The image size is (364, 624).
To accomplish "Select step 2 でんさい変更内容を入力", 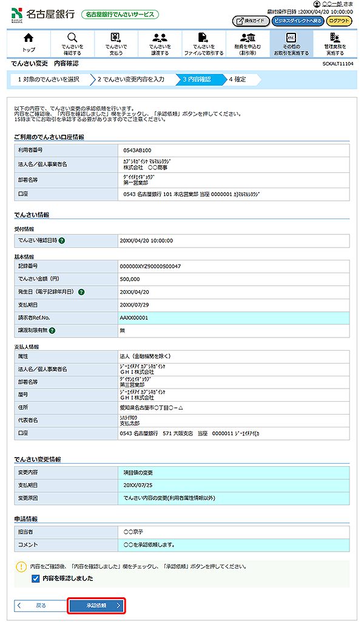I will [130, 79].
